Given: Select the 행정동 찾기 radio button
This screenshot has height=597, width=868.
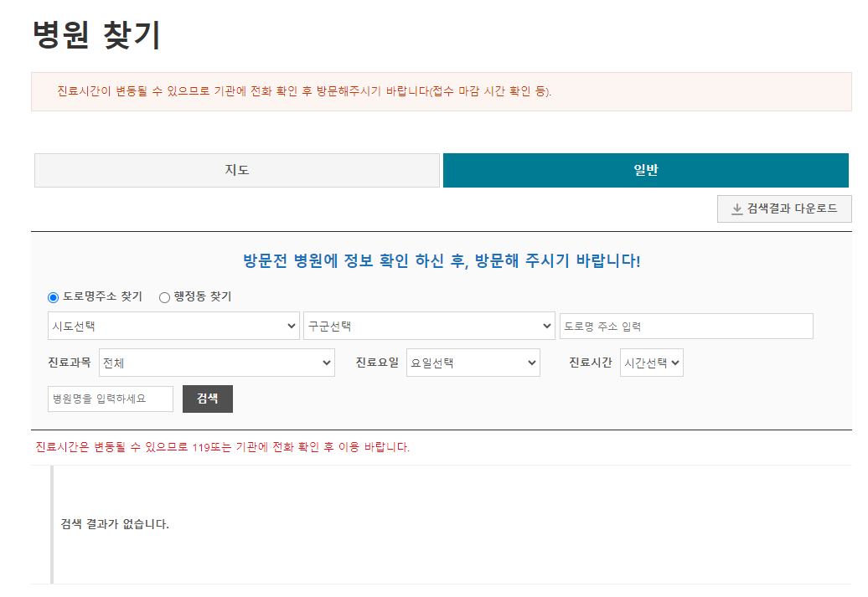Looking at the screenshot, I should point(163,296).
